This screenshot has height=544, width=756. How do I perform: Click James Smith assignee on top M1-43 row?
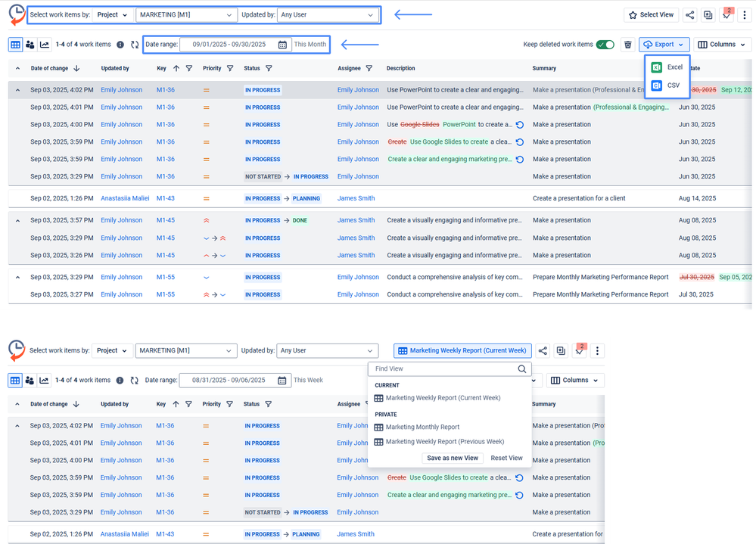[x=356, y=198]
